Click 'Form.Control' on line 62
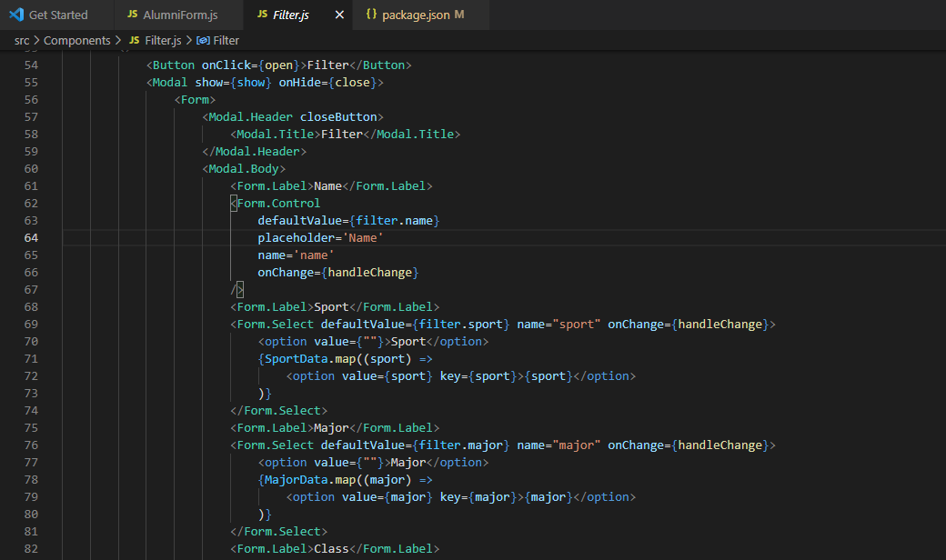 pyautogui.click(x=278, y=204)
